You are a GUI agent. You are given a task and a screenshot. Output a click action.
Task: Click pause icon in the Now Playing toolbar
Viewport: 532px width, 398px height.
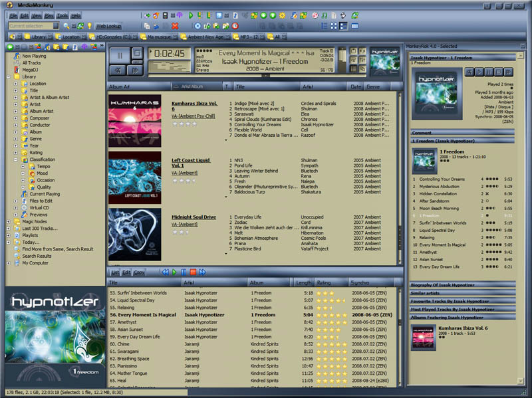pos(184,272)
